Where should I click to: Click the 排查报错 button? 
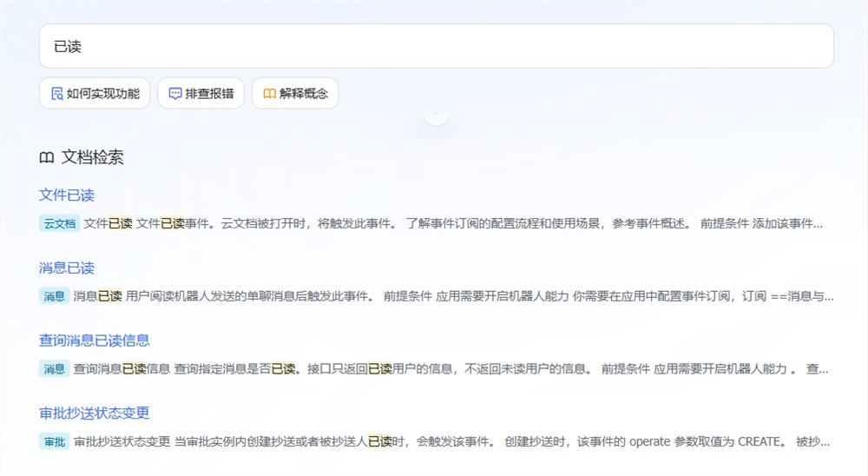(201, 93)
